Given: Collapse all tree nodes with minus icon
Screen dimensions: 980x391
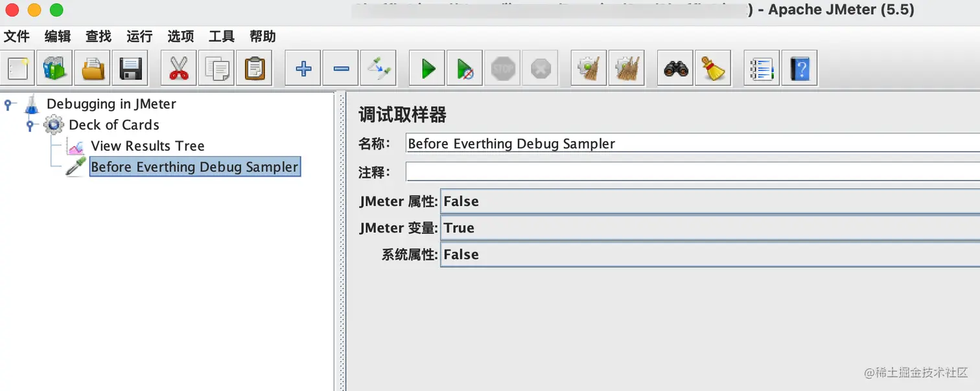Looking at the screenshot, I should pyautogui.click(x=341, y=68).
